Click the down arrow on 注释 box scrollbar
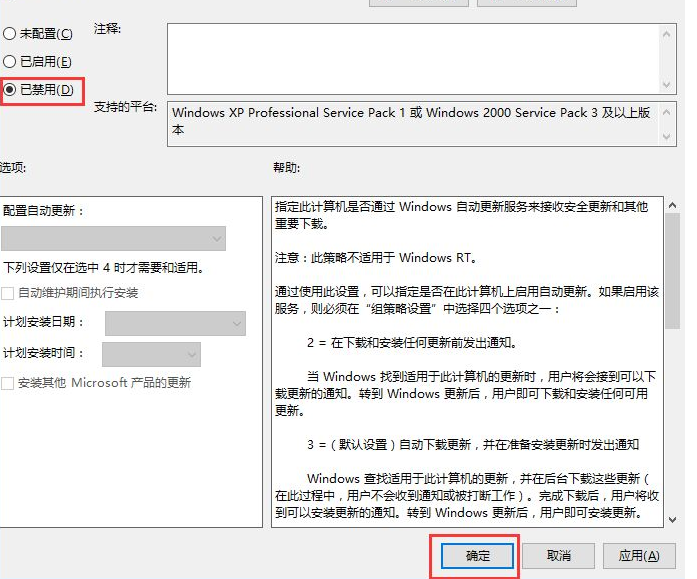This screenshot has width=697, height=579. click(x=667, y=84)
